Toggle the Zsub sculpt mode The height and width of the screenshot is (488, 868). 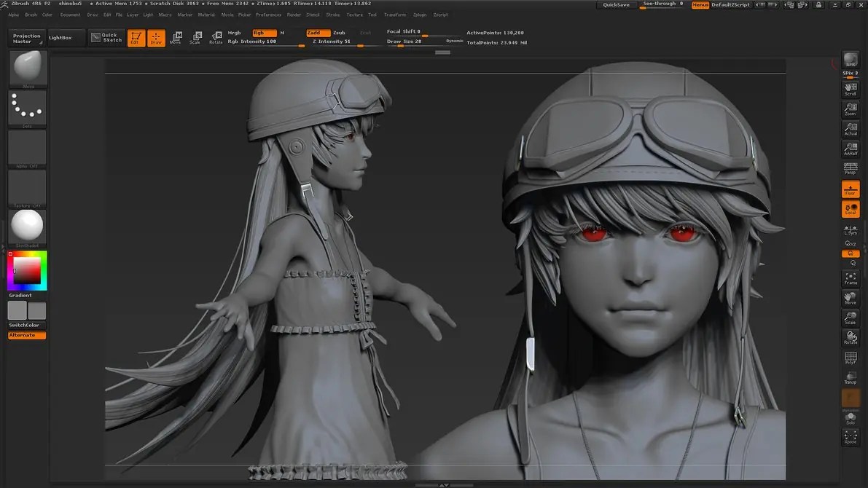pyautogui.click(x=340, y=33)
